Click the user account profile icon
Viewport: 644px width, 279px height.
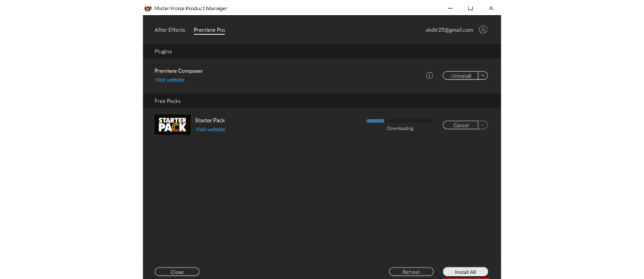coord(483,30)
